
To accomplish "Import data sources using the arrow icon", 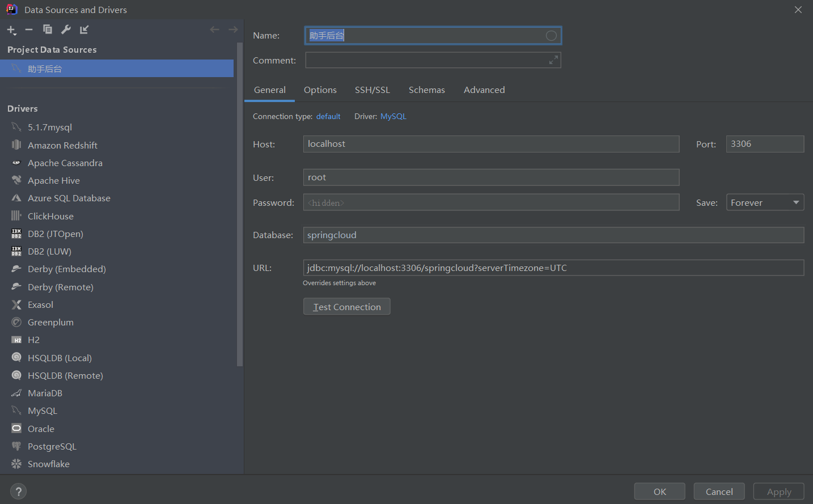I will [x=84, y=29].
